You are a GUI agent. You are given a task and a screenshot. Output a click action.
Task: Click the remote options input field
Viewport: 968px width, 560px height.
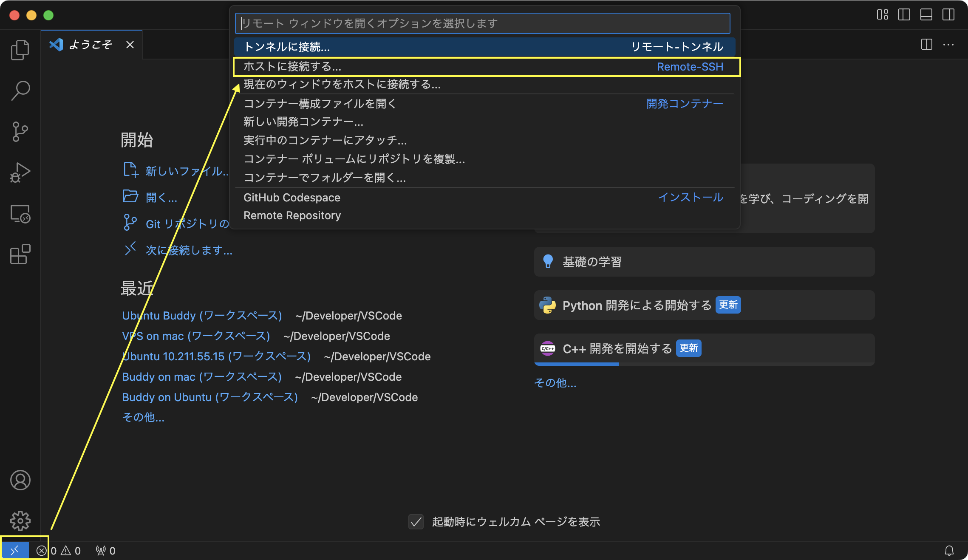483,23
